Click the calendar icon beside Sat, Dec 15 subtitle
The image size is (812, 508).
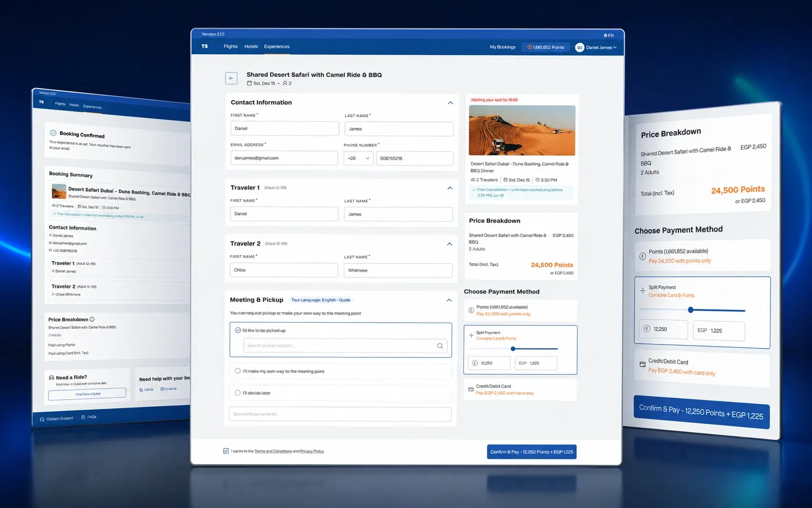(x=249, y=83)
